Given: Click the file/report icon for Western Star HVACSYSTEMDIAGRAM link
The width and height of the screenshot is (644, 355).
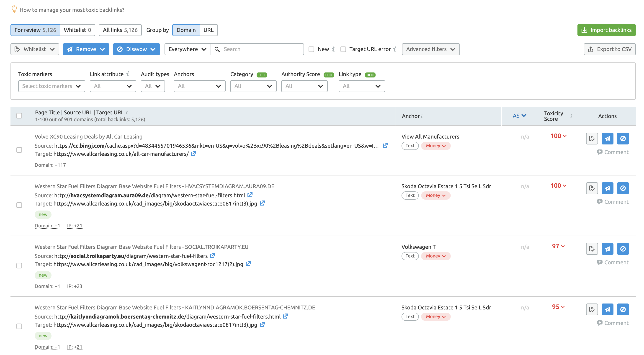Looking at the screenshot, I should (592, 188).
